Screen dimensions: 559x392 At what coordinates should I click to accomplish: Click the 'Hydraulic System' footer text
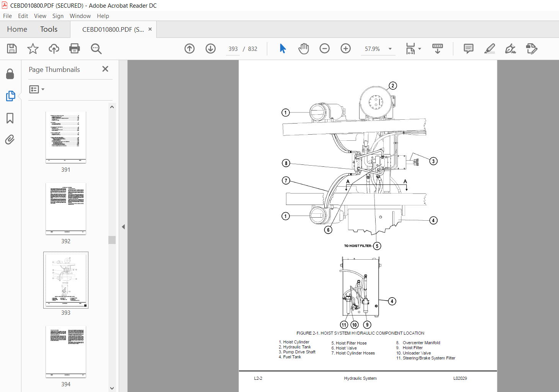(360, 378)
